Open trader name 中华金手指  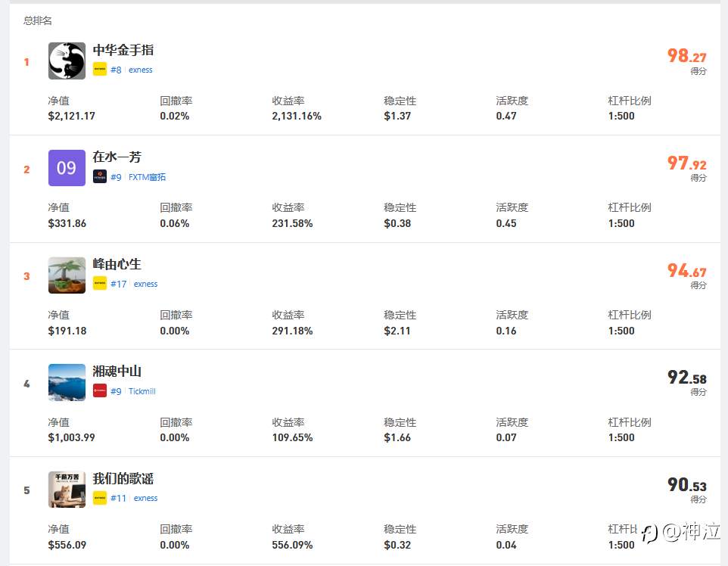click(x=123, y=50)
